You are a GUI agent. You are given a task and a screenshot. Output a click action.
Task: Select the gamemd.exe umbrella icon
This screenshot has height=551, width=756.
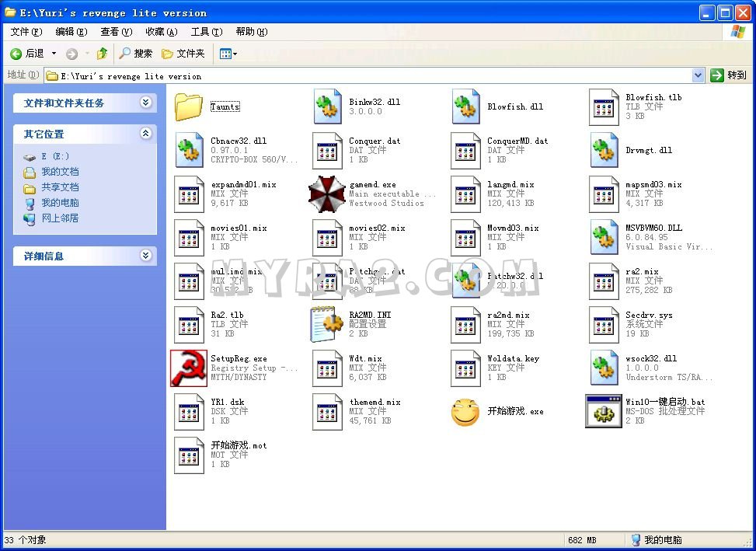tap(327, 194)
